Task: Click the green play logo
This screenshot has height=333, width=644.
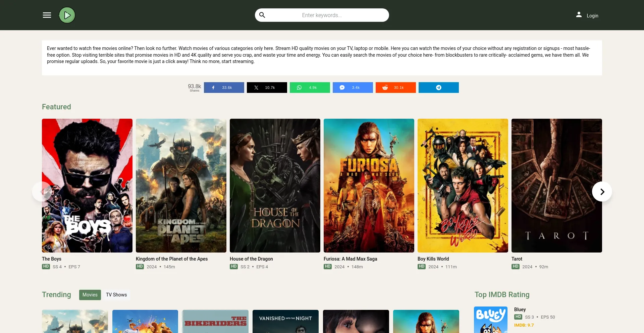Action: (x=67, y=15)
